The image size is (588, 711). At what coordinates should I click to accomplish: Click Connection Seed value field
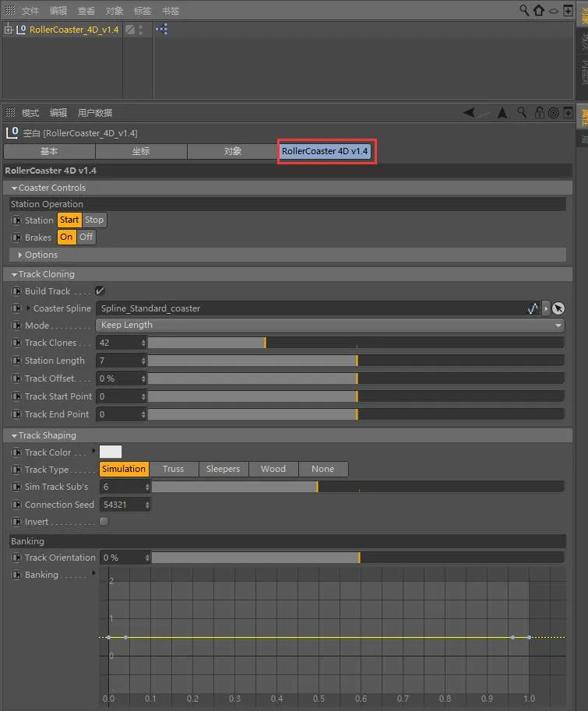point(121,505)
